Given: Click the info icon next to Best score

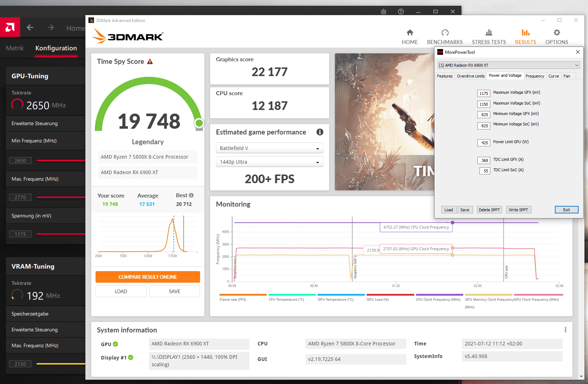Looking at the screenshot, I should (191, 195).
